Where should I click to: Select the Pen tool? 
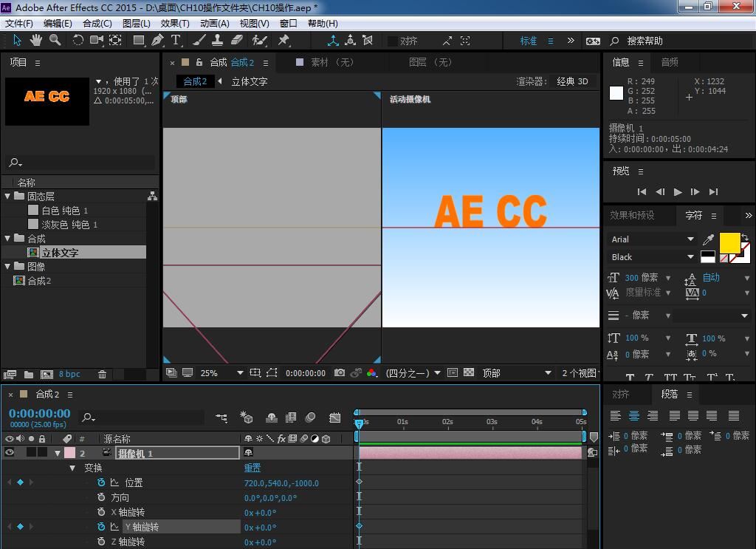pos(157,41)
